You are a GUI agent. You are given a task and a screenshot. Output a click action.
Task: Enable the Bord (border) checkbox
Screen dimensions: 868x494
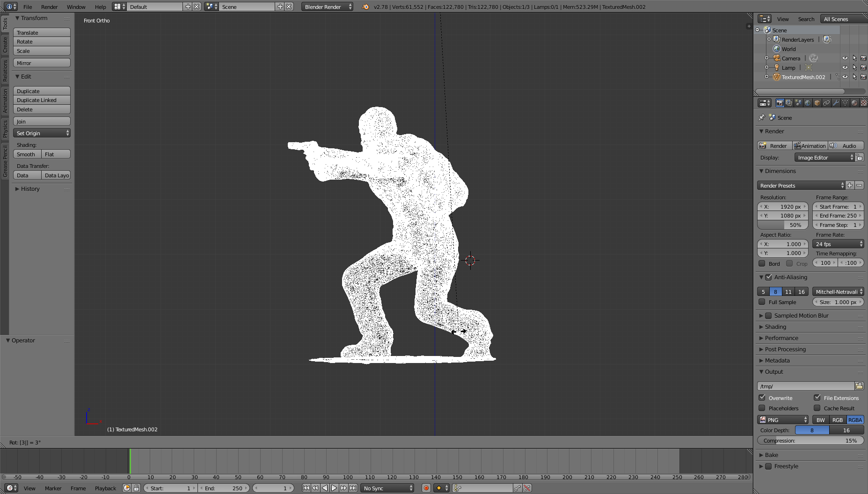tap(762, 263)
